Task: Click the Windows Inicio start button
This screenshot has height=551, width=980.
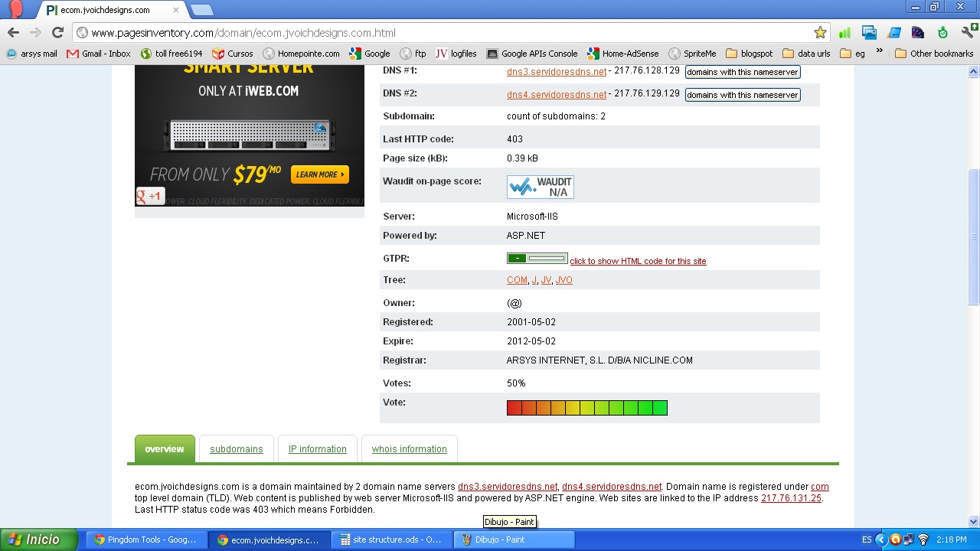Action: tap(38, 540)
